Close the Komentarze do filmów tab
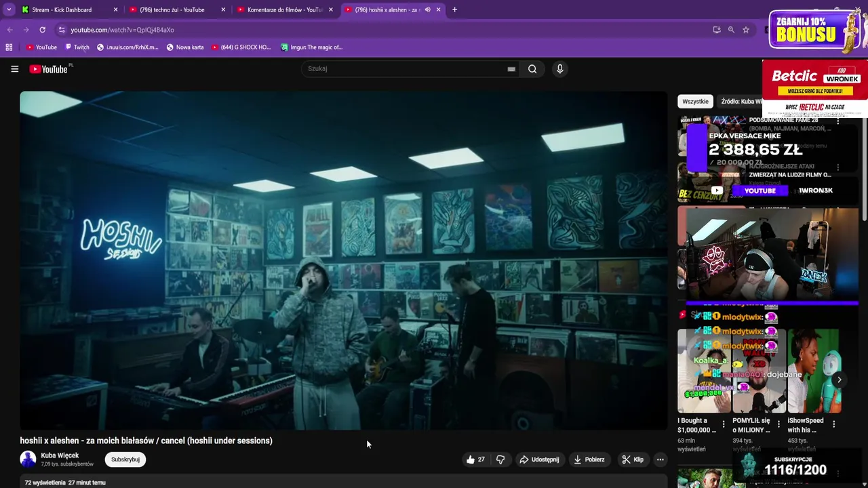Image resolution: width=868 pixels, height=488 pixels. 331,9
